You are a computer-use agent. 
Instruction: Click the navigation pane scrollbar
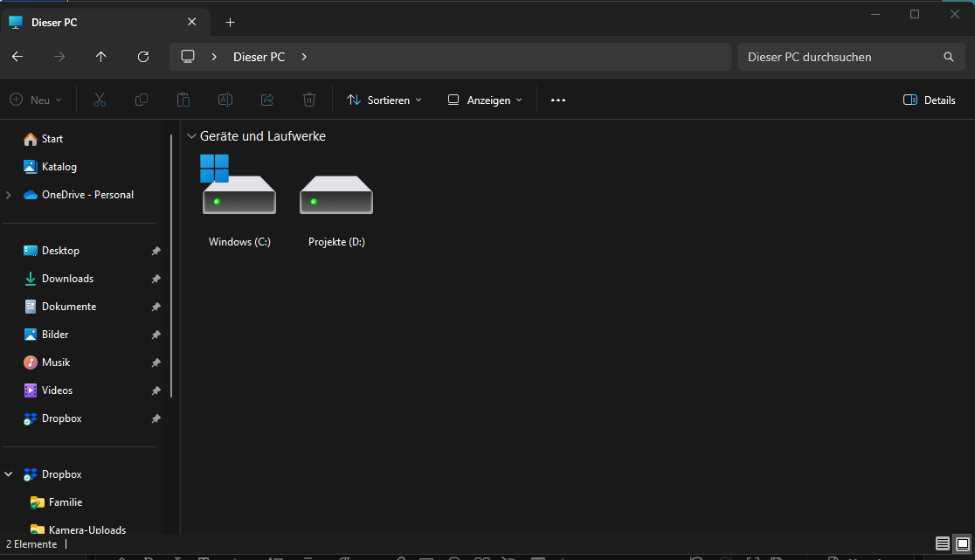tap(171, 266)
